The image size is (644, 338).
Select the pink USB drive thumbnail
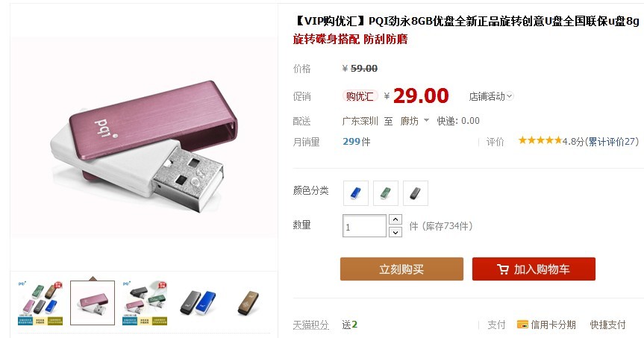point(93,303)
